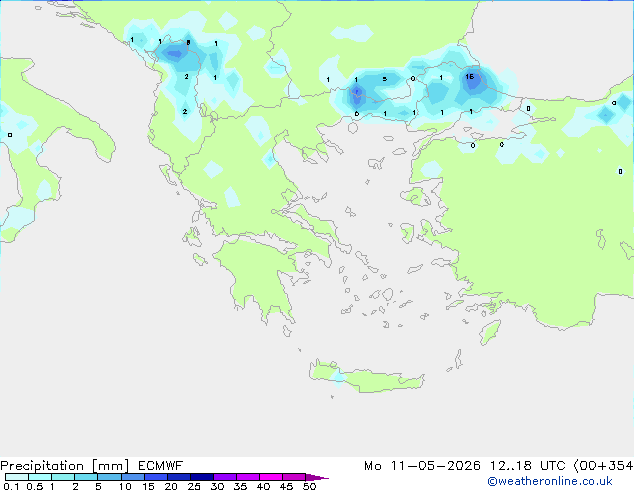Click the 0.1–0.5 mm palest legend swatch

pyautogui.click(x=17, y=477)
